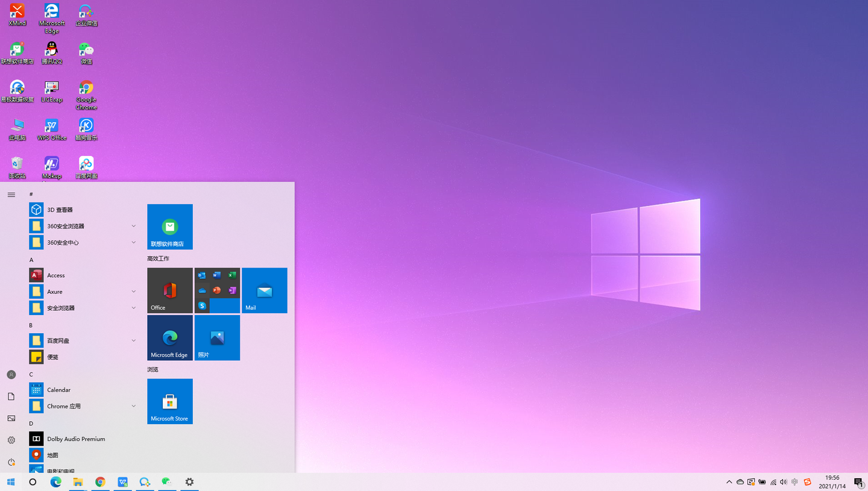Open Access from the app list
The height and width of the screenshot is (491, 868).
[x=84, y=275]
